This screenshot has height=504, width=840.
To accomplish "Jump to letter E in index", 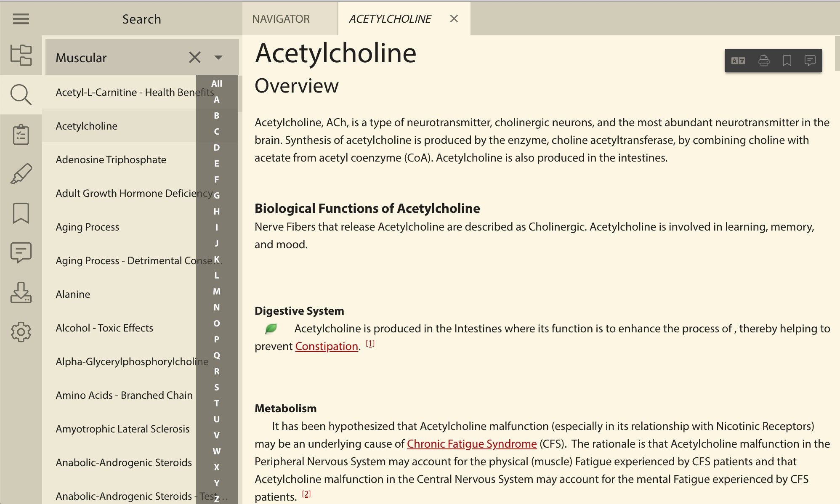I will click(217, 164).
